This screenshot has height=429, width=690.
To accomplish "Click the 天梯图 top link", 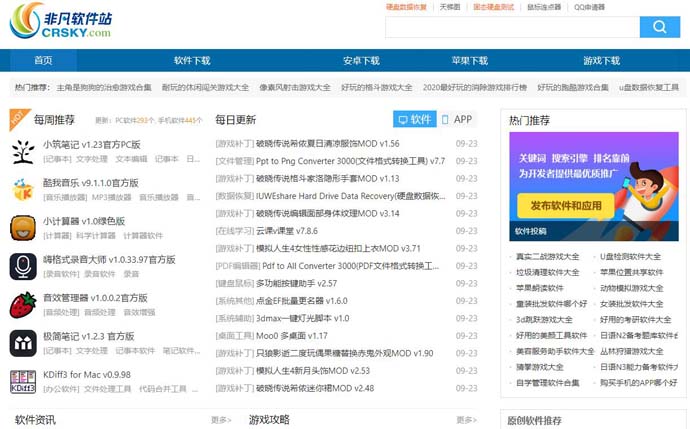I will pos(450,7).
